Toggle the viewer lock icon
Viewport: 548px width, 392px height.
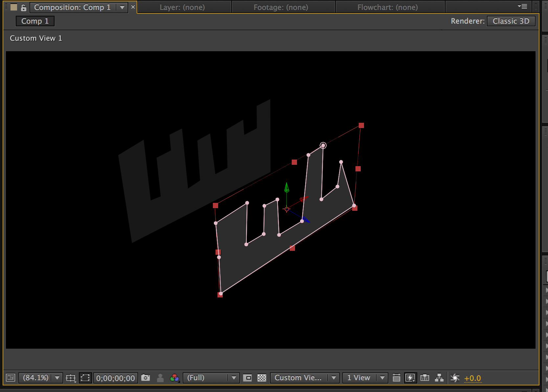coord(23,7)
